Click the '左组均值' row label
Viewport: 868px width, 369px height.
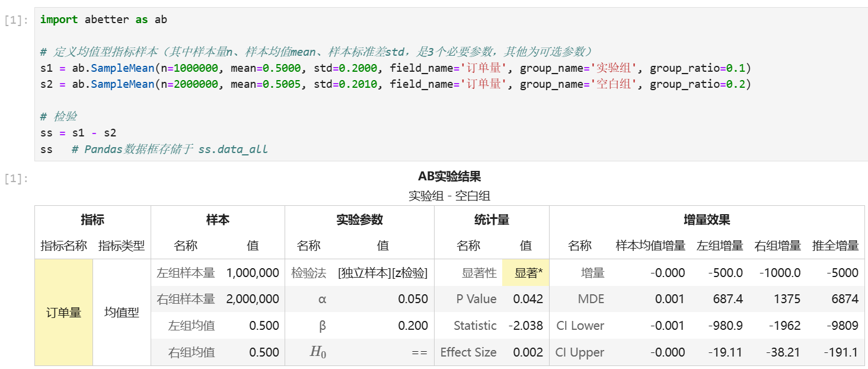[192, 326]
